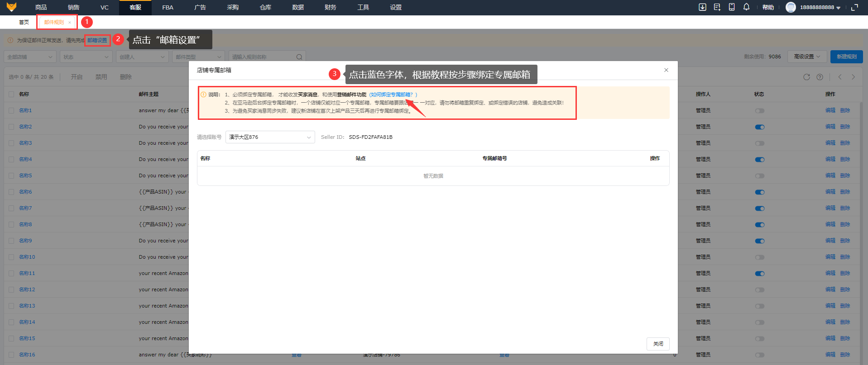The width and height of the screenshot is (868, 365).
Task: Open the 客服 menu
Action: pyautogui.click(x=135, y=7)
